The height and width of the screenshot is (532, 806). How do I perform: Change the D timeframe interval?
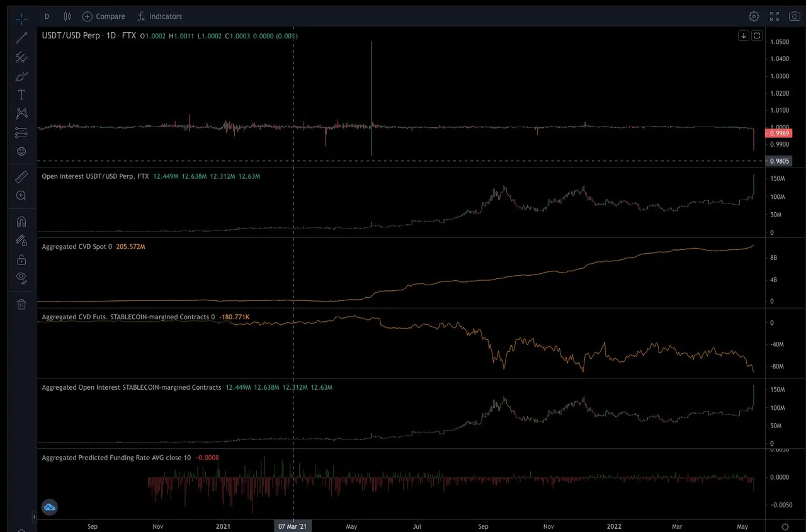[x=47, y=16]
